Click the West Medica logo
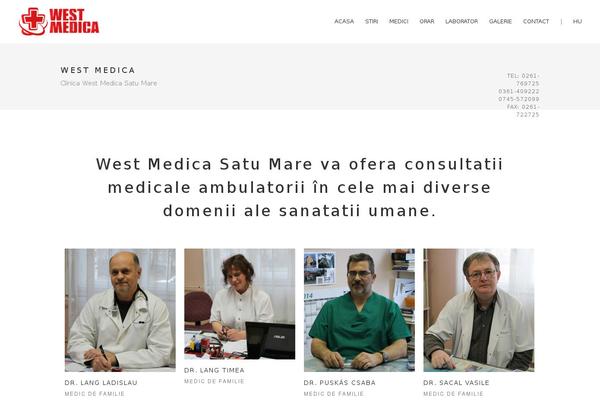 pyautogui.click(x=59, y=21)
